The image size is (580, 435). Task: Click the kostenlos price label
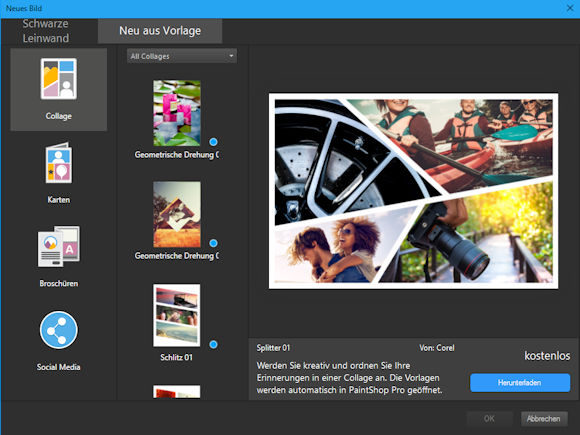pyautogui.click(x=547, y=356)
